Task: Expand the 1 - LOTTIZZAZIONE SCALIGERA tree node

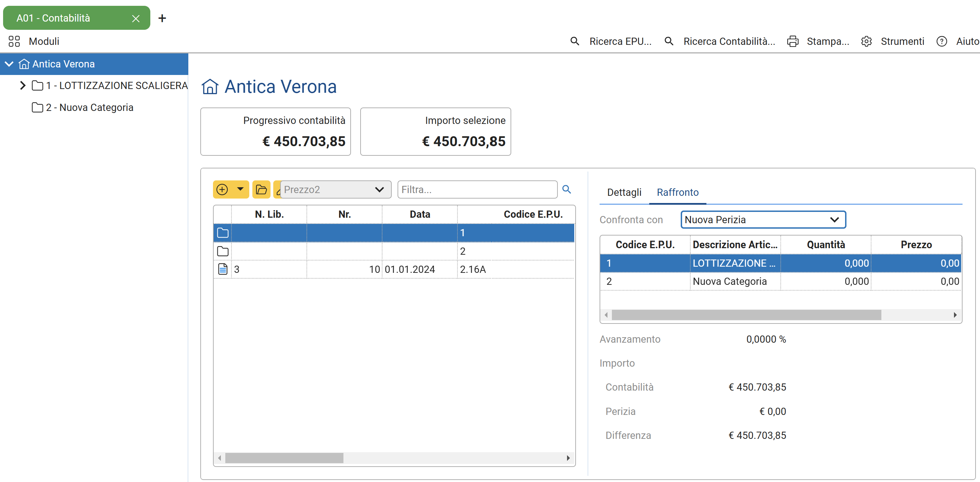Action: click(23, 86)
